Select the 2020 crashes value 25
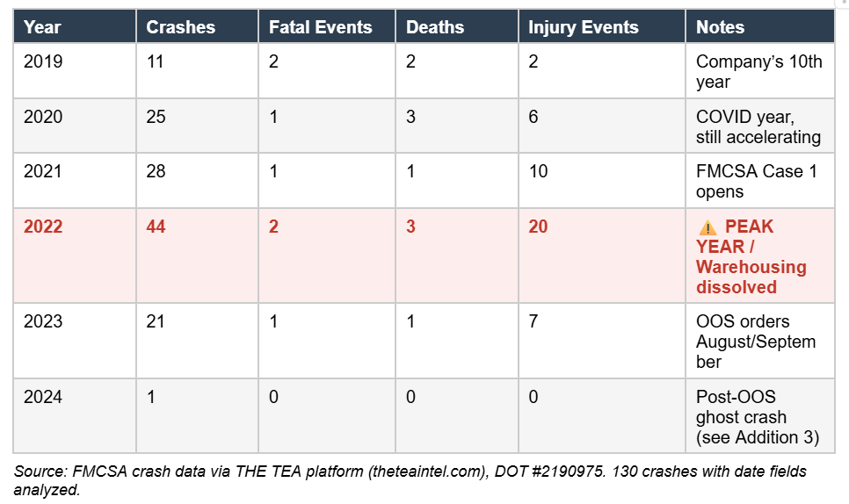The image size is (849, 504). [156, 117]
